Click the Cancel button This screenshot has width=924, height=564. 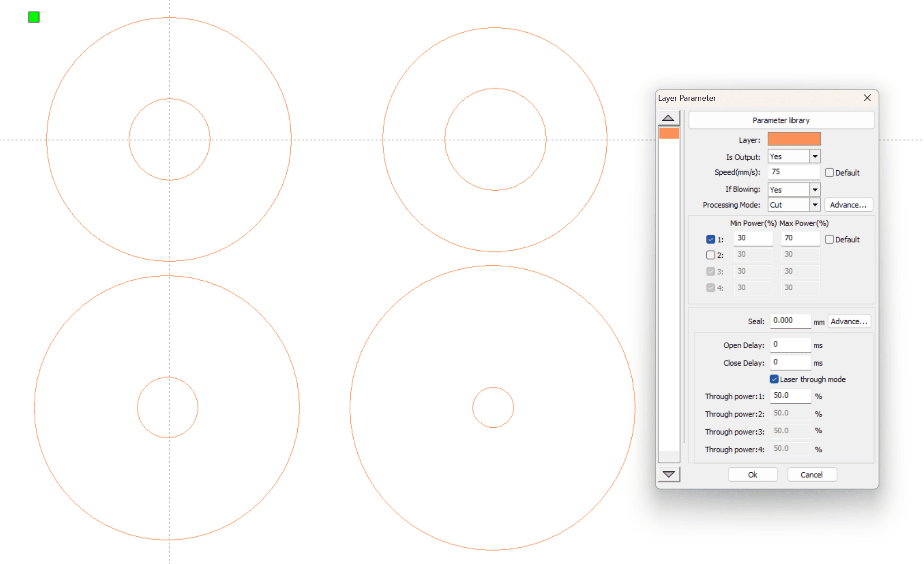(x=811, y=475)
